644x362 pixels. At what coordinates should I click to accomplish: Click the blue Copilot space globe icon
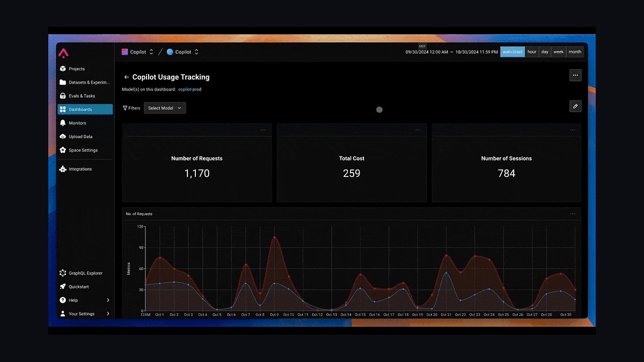pos(170,52)
